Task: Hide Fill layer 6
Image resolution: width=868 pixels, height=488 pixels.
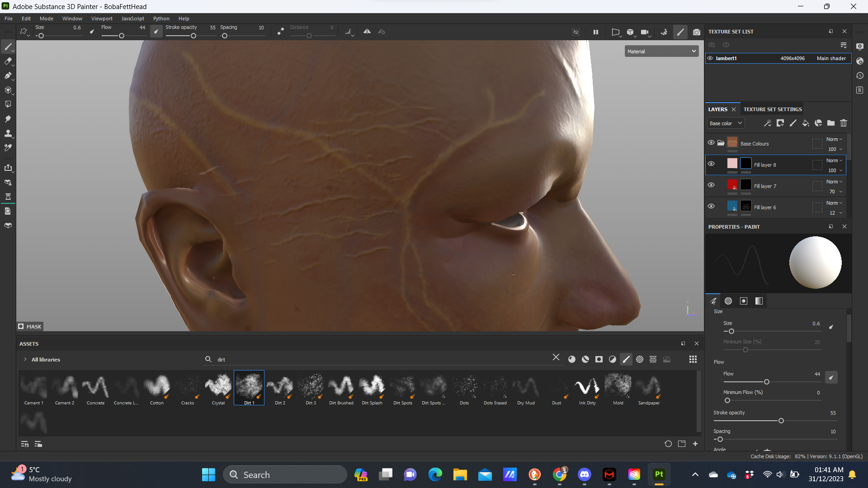Action: (x=711, y=206)
